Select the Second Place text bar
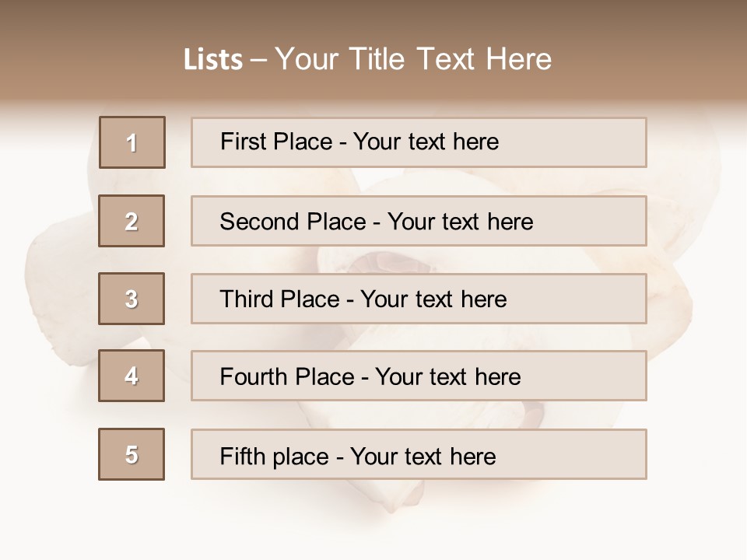Viewport: 747px width, 560px height. click(x=419, y=221)
